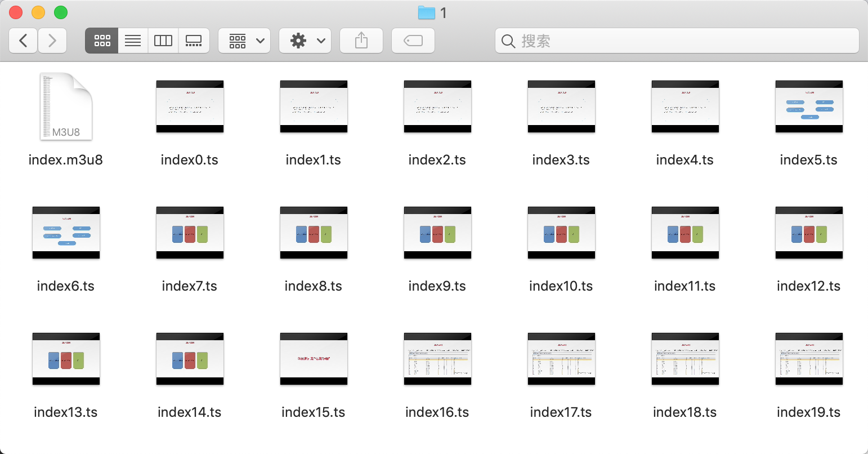Switch to icon view mode

click(x=102, y=41)
